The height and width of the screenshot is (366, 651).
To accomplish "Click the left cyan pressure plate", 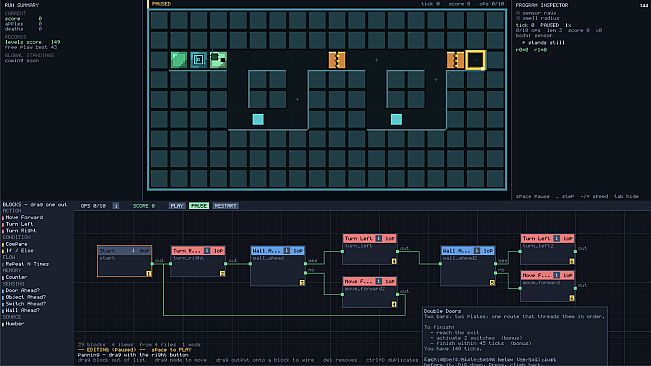I will tap(258, 120).
